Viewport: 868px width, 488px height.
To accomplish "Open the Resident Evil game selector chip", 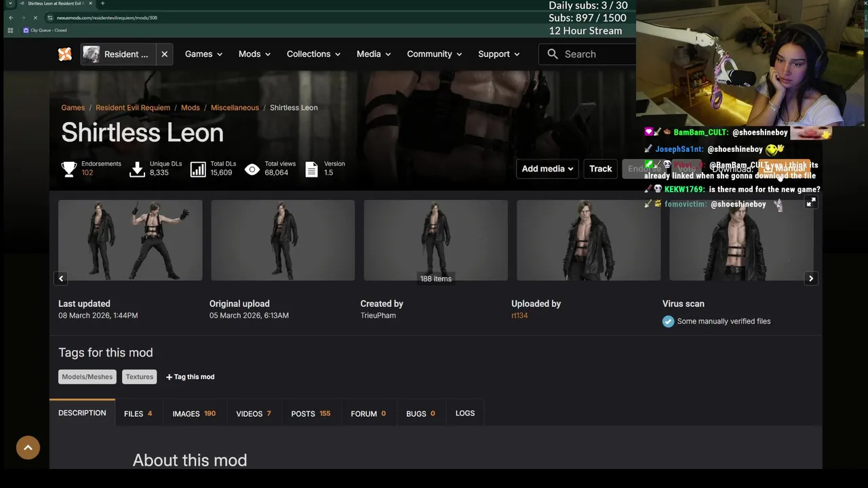I will click(119, 54).
